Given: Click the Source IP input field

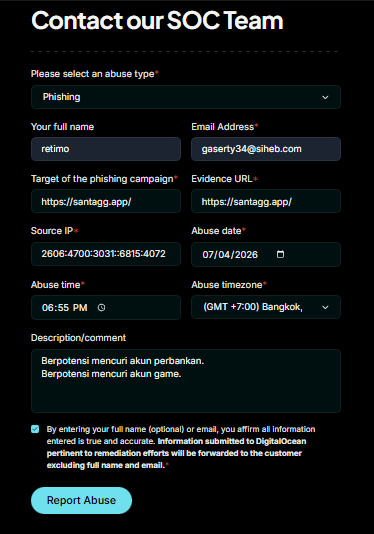Looking at the screenshot, I should tap(106, 254).
